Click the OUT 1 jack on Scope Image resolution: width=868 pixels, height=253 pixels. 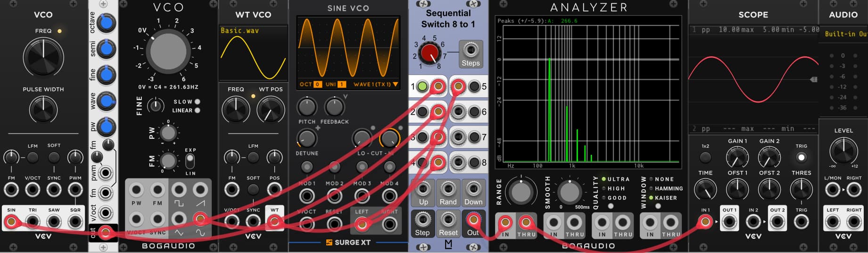tap(729, 221)
